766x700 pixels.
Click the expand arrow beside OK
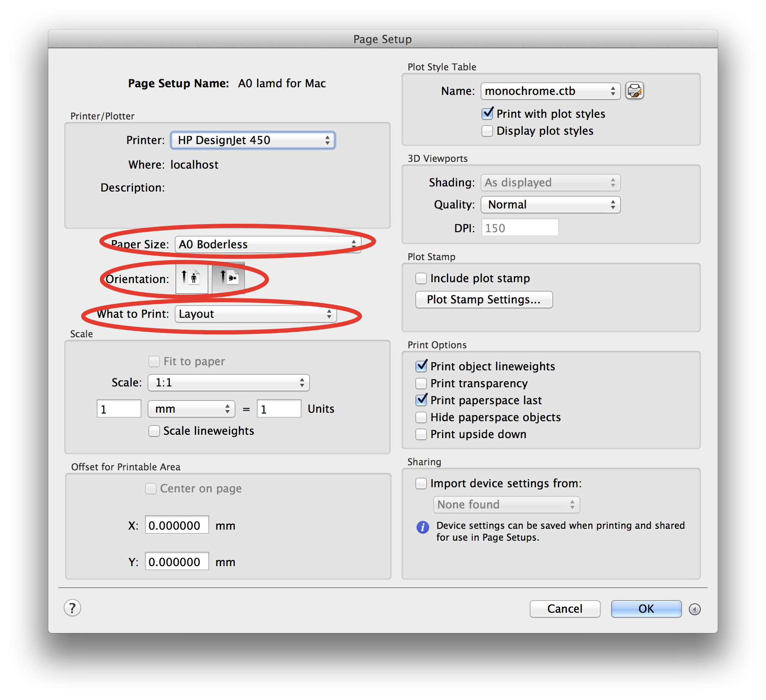click(x=695, y=609)
